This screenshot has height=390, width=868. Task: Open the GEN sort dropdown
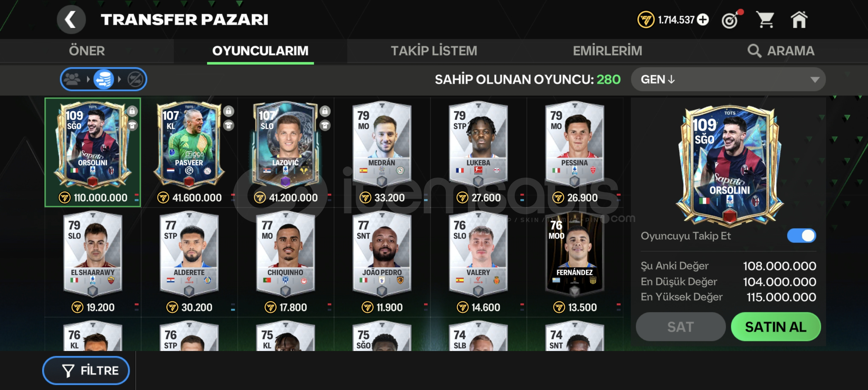point(728,79)
